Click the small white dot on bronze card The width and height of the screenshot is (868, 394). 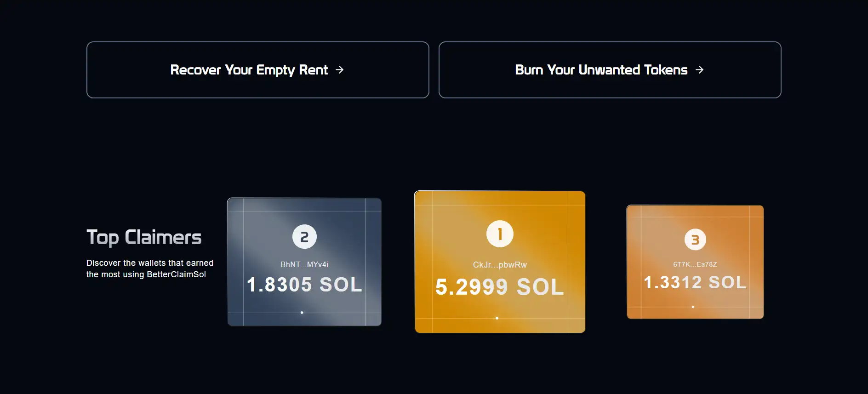[693, 307]
